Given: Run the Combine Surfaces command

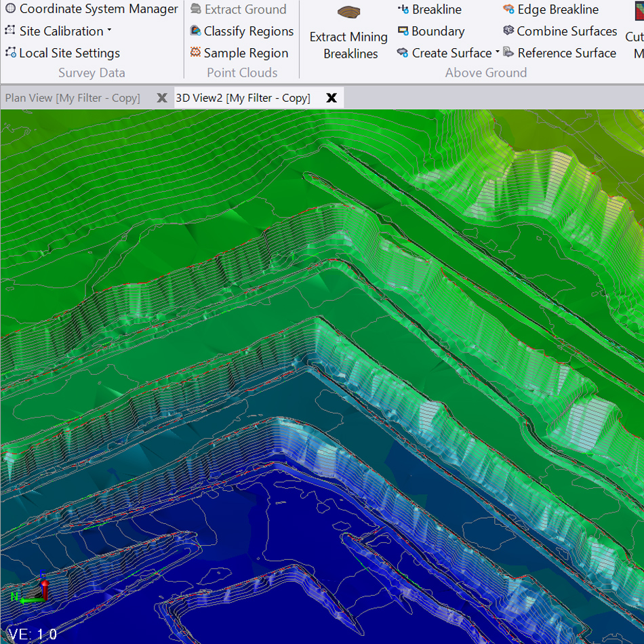Looking at the screenshot, I should (508, 31).
